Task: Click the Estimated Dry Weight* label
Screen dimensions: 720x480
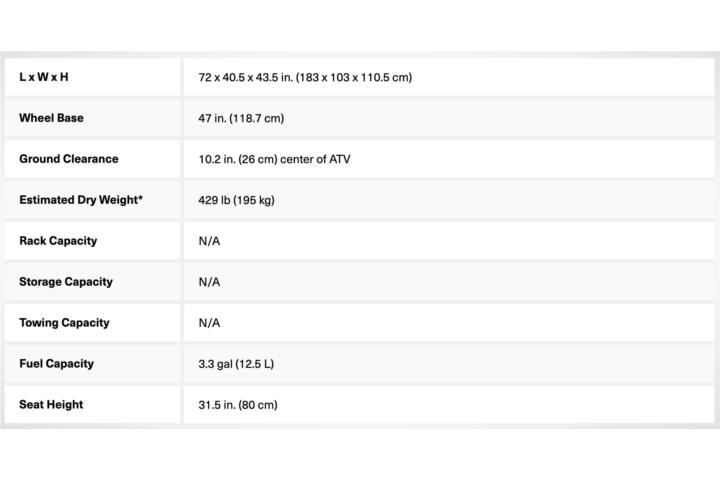Action: pos(81,200)
